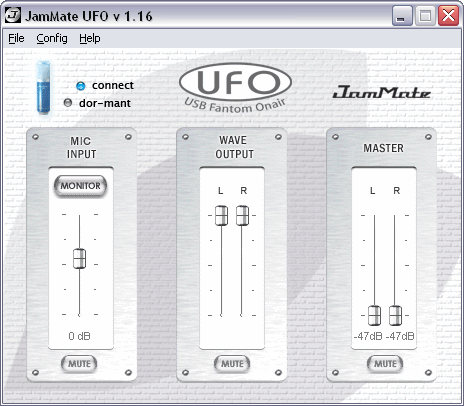Click the 0 dB level readout

(79, 336)
